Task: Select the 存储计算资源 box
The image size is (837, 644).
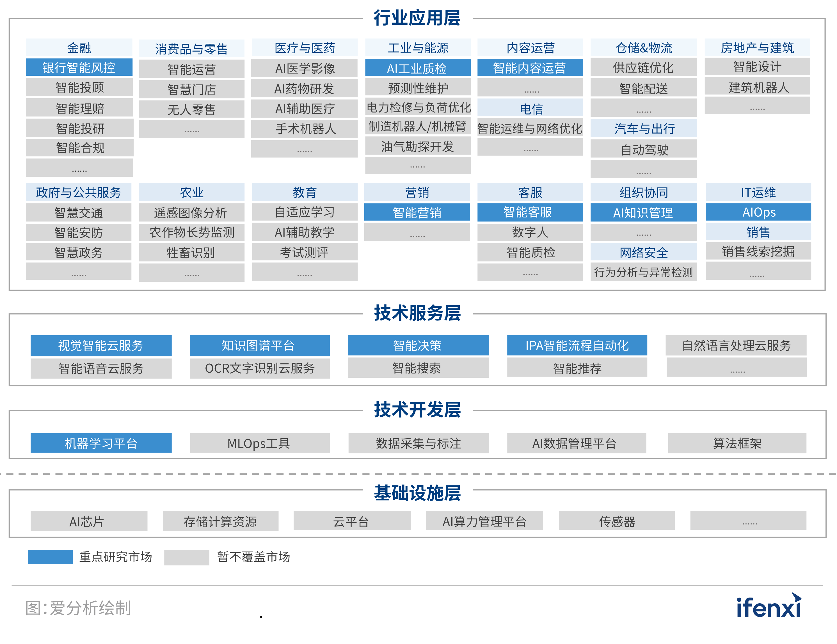Action: [x=220, y=521]
